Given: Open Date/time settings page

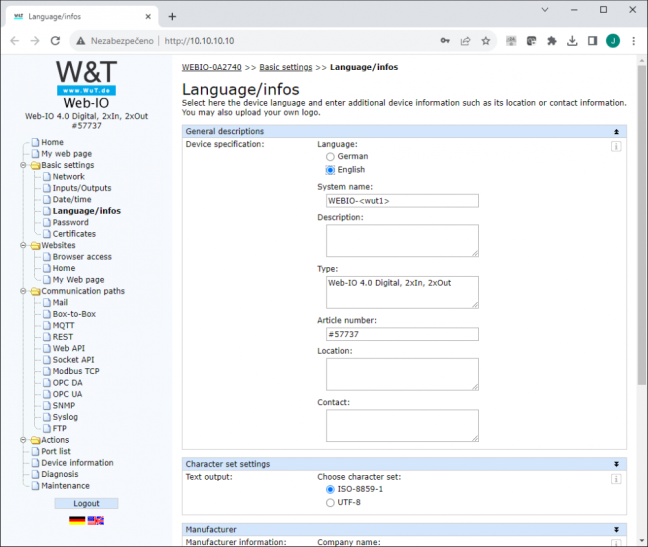Looking at the screenshot, I should tap(72, 200).
